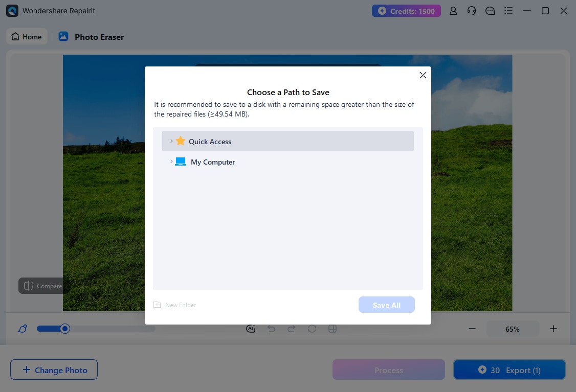Expand the My Computer chevron
The height and width of the screenshot is (392, 576).
[x=171, y=162]
